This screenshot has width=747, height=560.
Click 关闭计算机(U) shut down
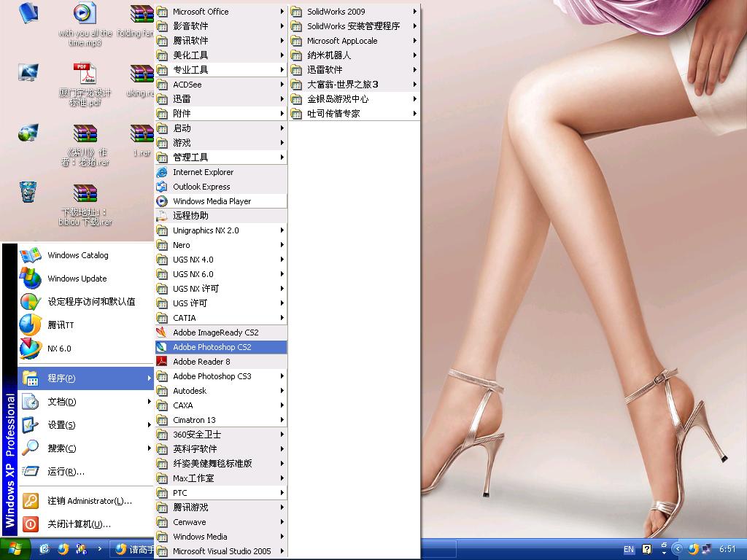click(x=86, y=524)
